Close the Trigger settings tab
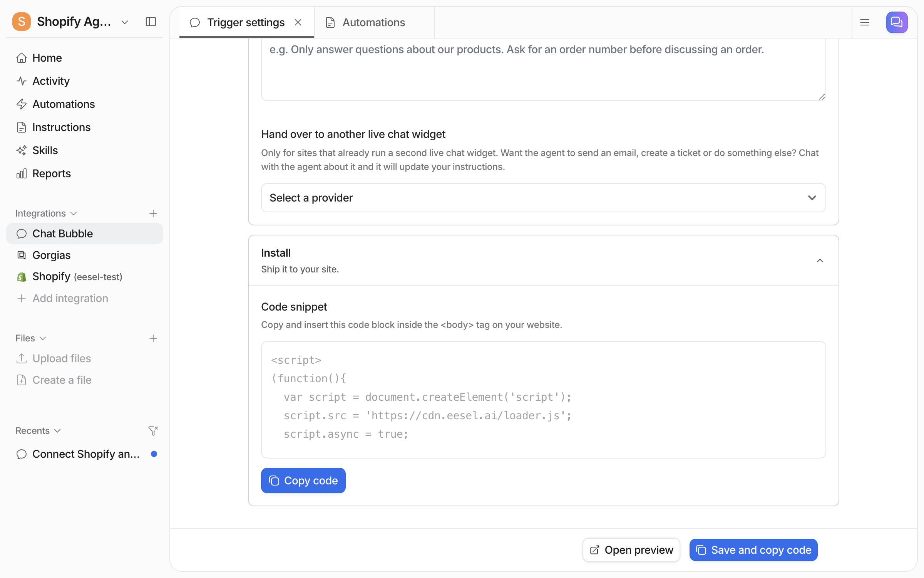The height and width of the screenshot is (578, 924). [298, 22]
